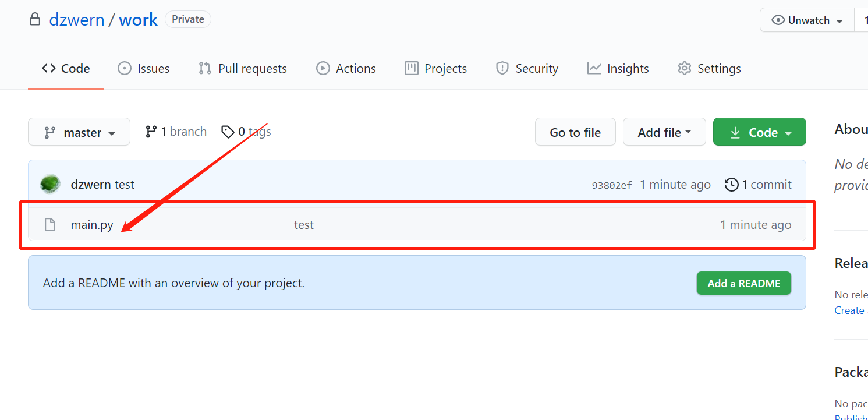Open the work repository link
This screenshot has width=868, height=420.
(138, 19)
